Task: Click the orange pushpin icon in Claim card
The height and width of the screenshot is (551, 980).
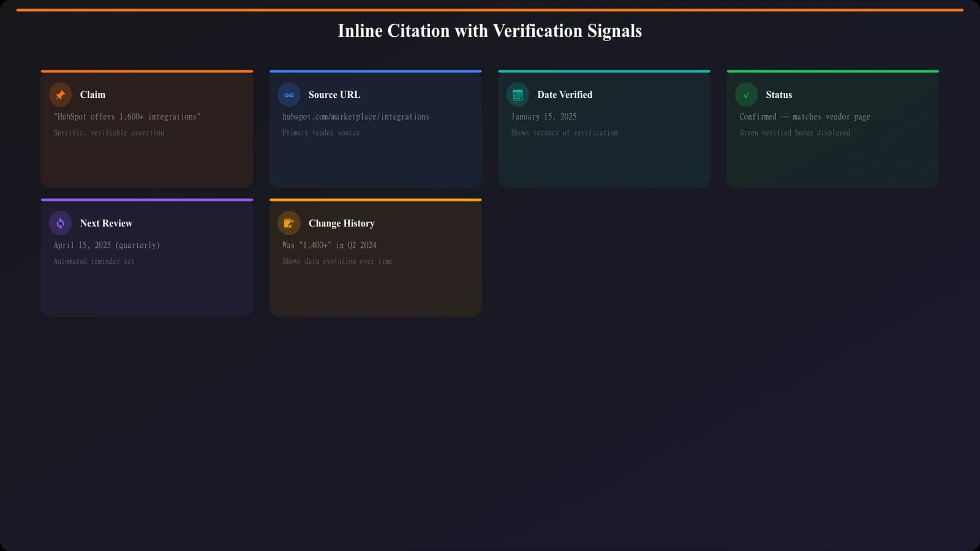Action: [60, 95]
